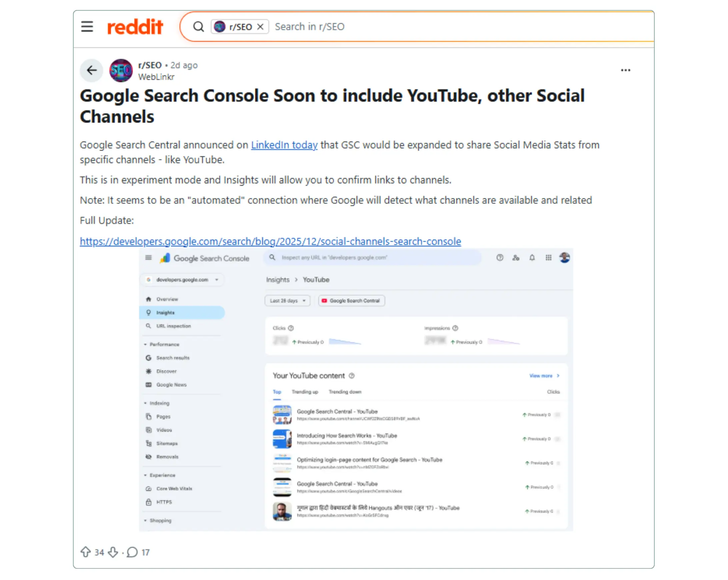Click the reddit logo
Viewport: 728px width, 580px height.
[x=135, y=27]
